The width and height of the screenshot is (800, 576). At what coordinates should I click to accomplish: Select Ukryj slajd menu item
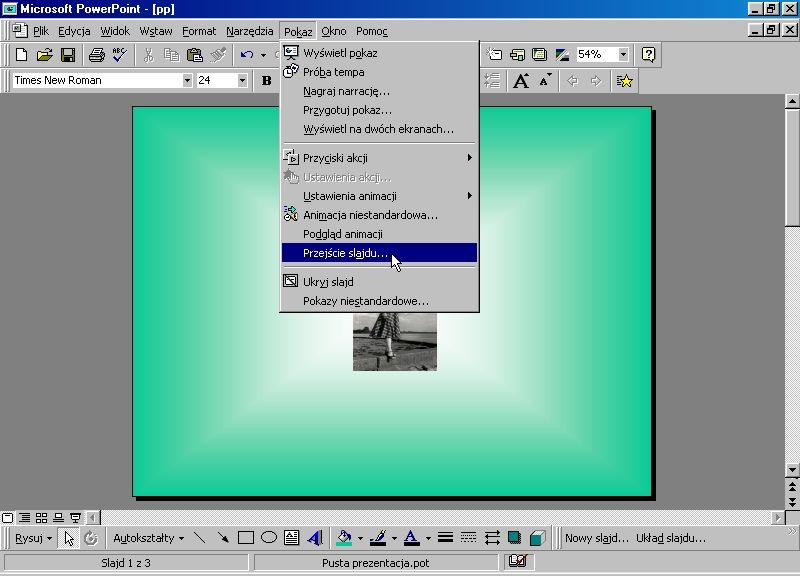pos(379,282)
